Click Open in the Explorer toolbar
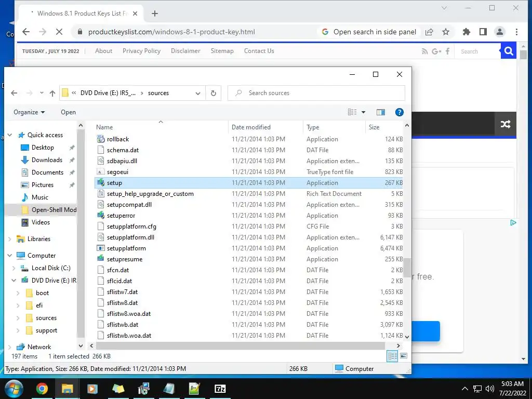Image resolution: width=532 pixels, height=399 pixels. pos(68,112)
